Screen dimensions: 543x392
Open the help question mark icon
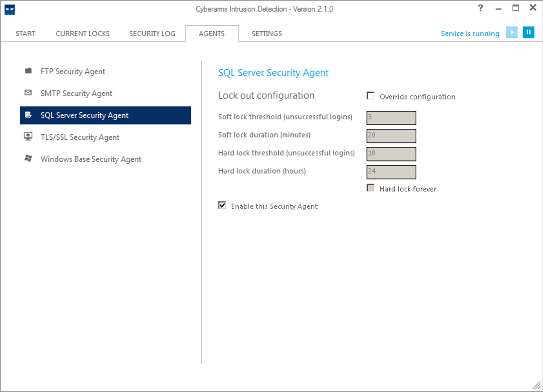[480, 8]
